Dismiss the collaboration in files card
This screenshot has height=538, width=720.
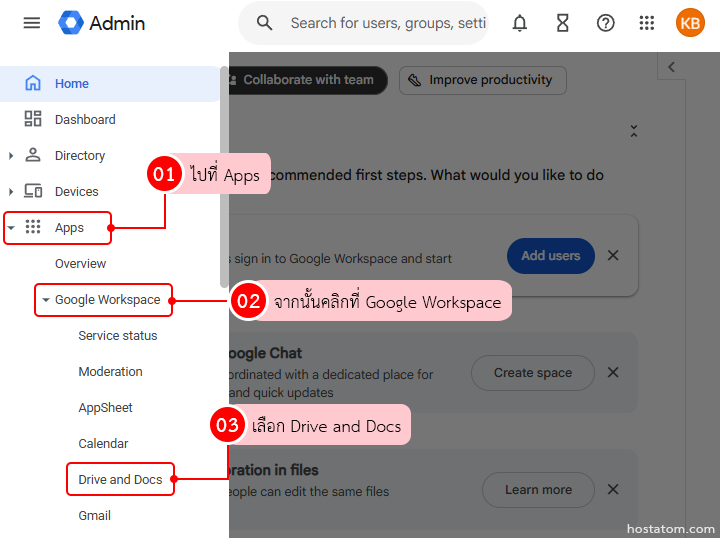tap(613, 489)
